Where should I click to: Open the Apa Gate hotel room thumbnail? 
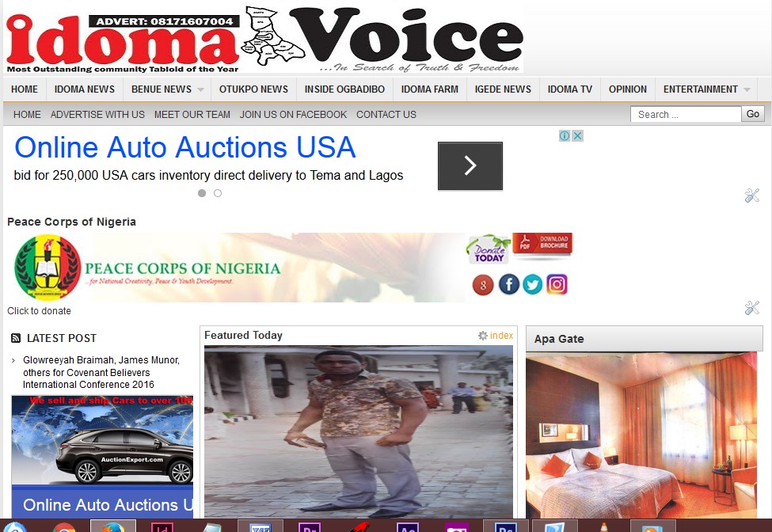641,435
